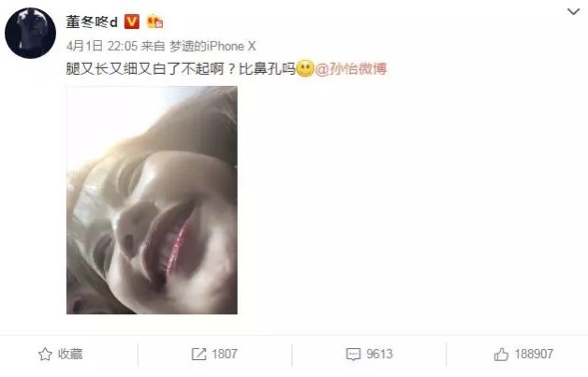Open the username link 董冬咚d
The image size is (588, 377).
(92, 22)
